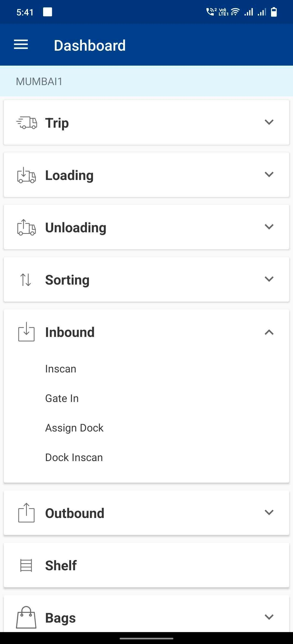Expand the Sorting section chevron
The width and height of the screenshot is (293, 644).
(269, 279)
